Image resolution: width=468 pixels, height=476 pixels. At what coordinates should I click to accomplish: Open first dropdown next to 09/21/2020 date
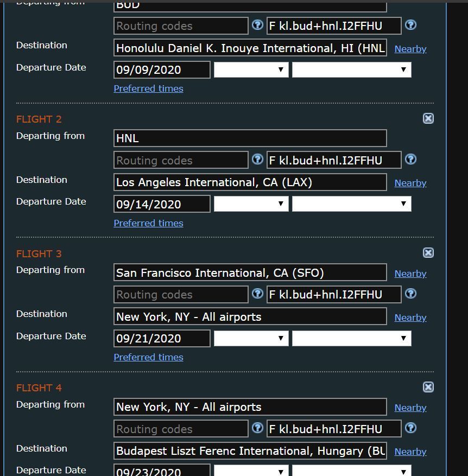251,338
